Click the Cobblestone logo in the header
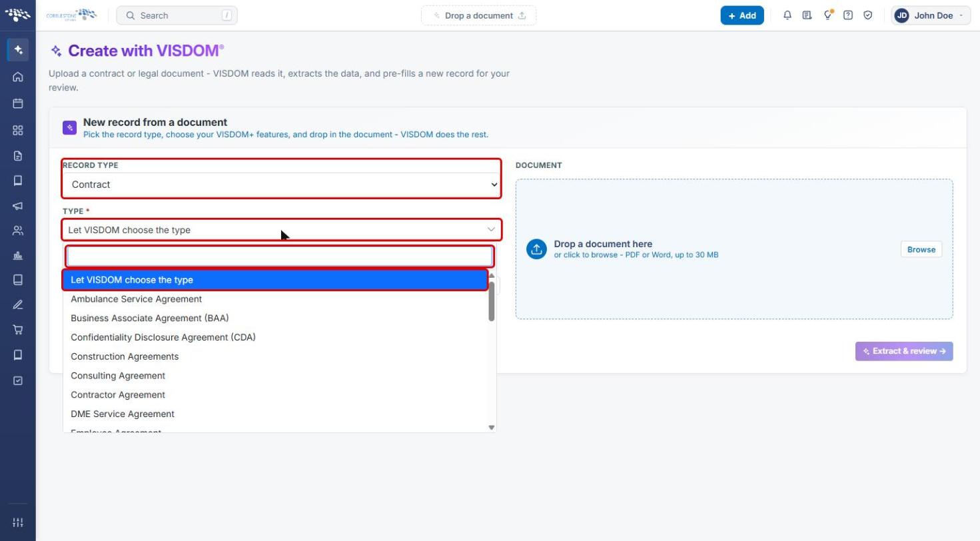This screenshot has width=980, height=541. click(71, 15)
